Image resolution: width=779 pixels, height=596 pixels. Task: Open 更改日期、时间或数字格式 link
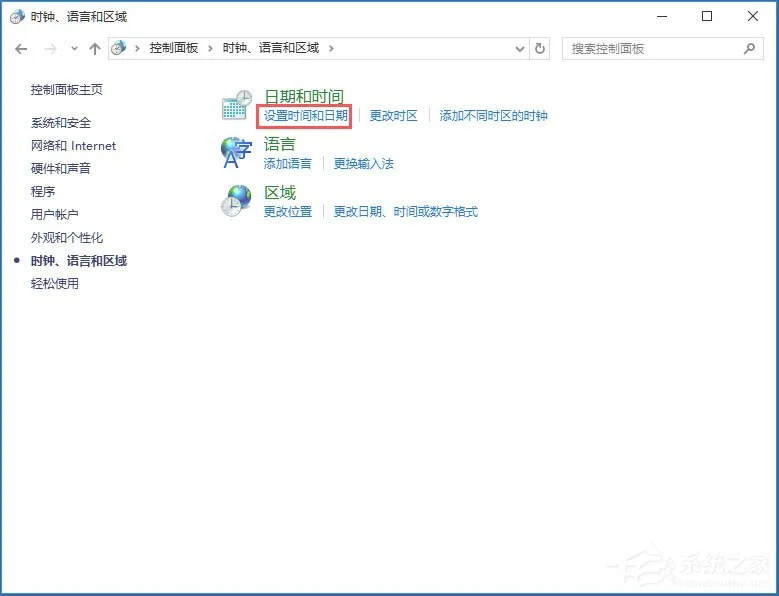click(405, 212)
